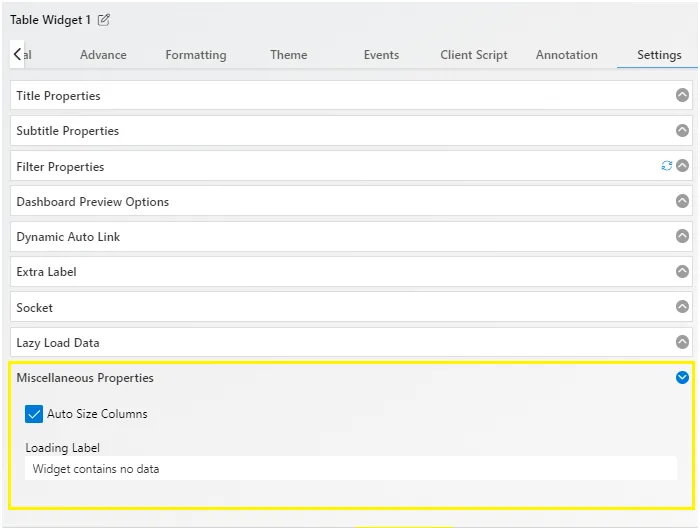The height and width of the screenshot is (528, 700).
Task: Expand Dashboard Preview Options chevron
Action: [x=682, y=201]
